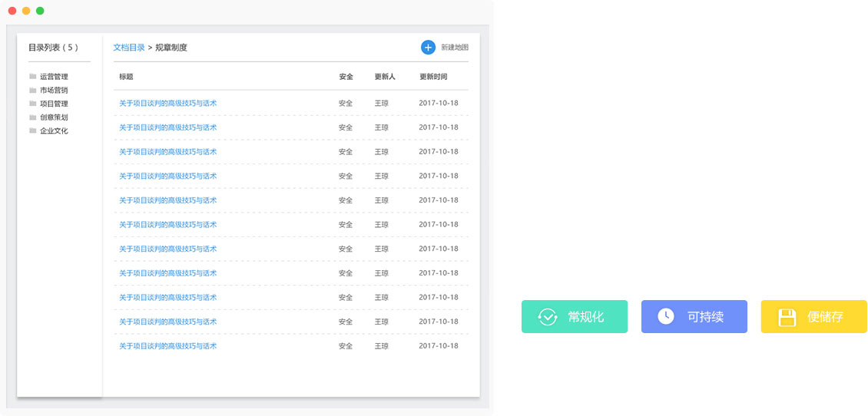Go to 文档目录 in the breadcrumb
868x416 pixels.
click(128, 48)
